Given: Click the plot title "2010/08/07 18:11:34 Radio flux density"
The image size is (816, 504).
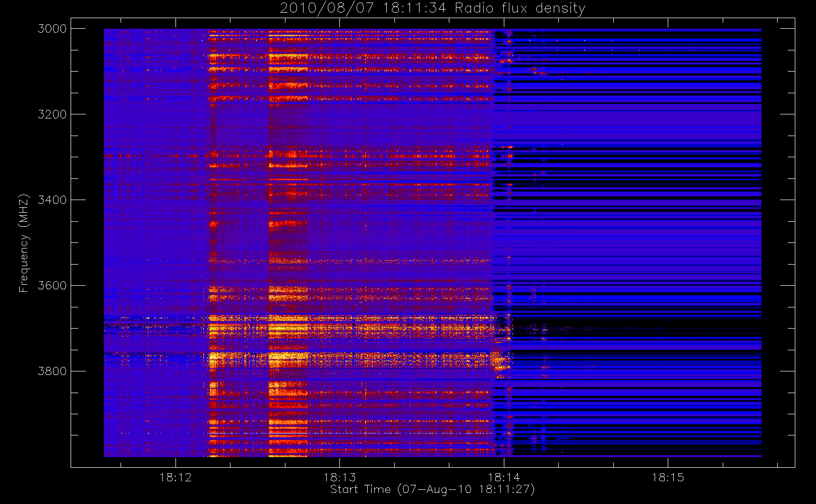Looking at the screenshot, I should tap(432, 9).
